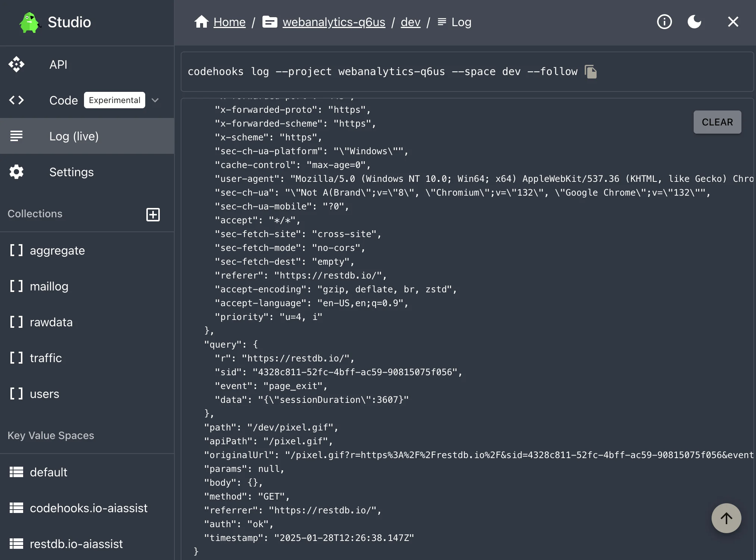Open webanalytics-q6us breadcrumb link
Viewport: 756px width, 560px height.
(x=334, y=22)
